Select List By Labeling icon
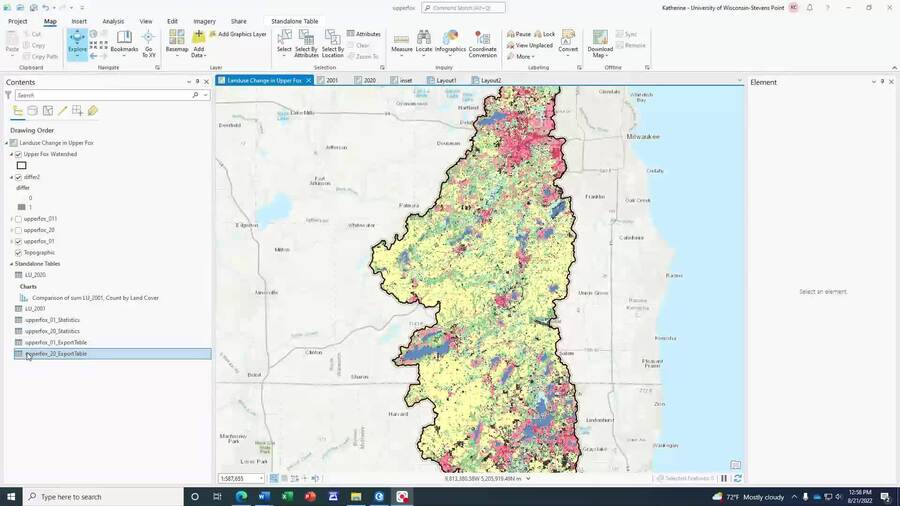Image resolution: width=900 pixels, height=506 pixels. 92,111
